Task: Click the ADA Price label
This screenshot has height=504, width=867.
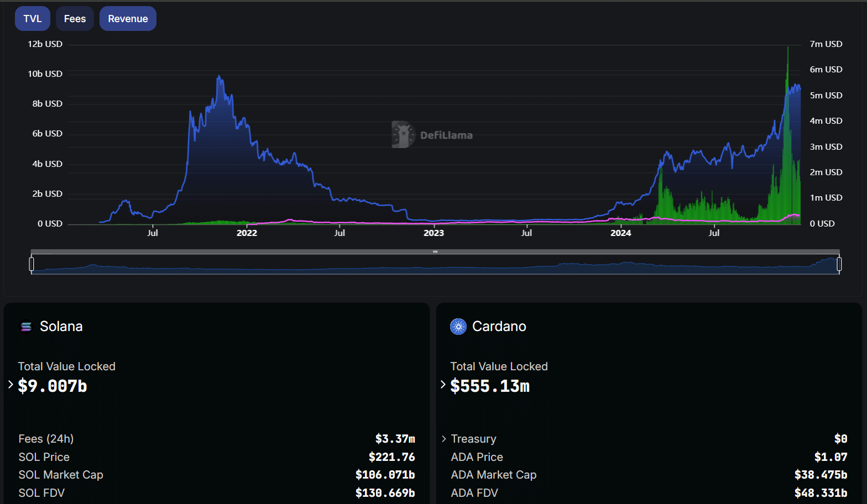Action: [x=477, y=457]
